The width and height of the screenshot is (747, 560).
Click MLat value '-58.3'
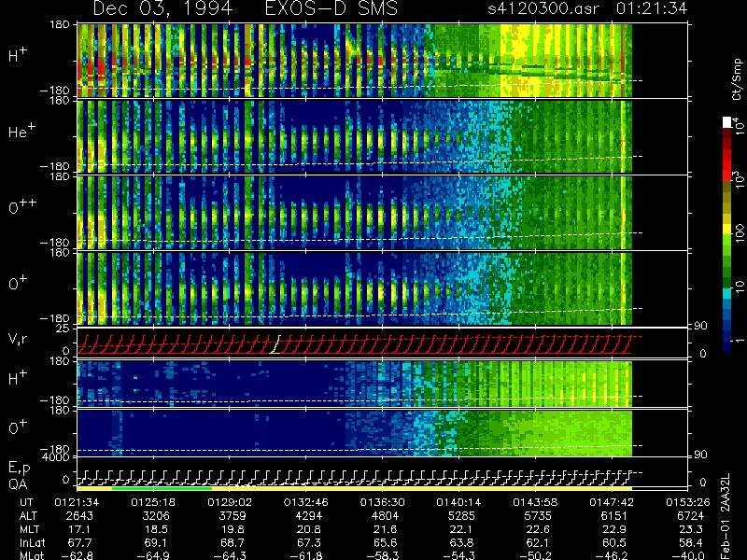pos(382,555)
